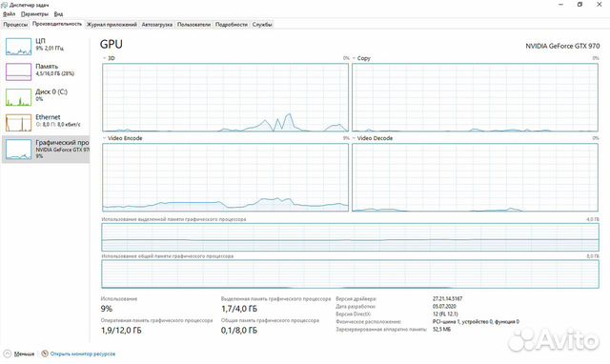The height and width of the screenshot is (364, 610).
Task: Open the Файл menu
Action: pos(9,14)
